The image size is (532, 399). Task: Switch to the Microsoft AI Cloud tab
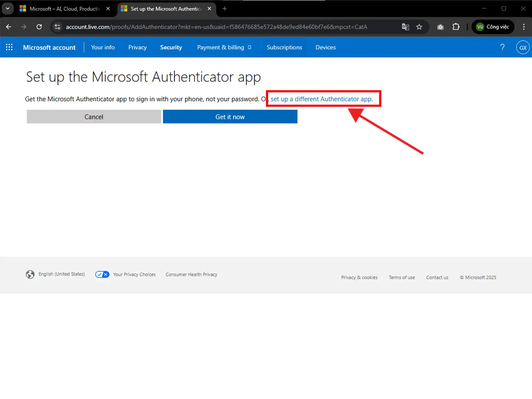[x=62, y=9]
